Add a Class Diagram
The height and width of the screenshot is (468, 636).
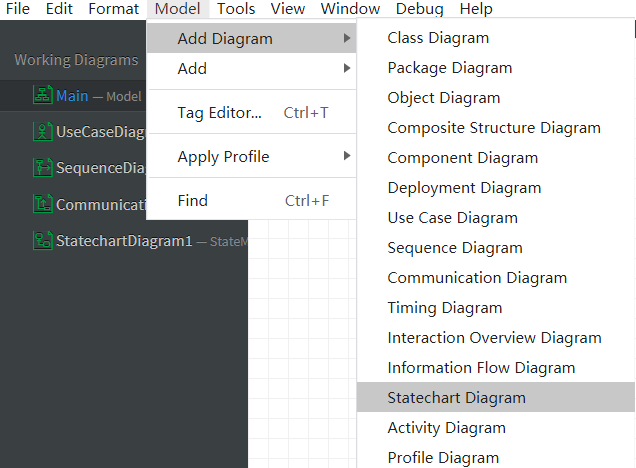pyautogui.click(x=496, y=38)
